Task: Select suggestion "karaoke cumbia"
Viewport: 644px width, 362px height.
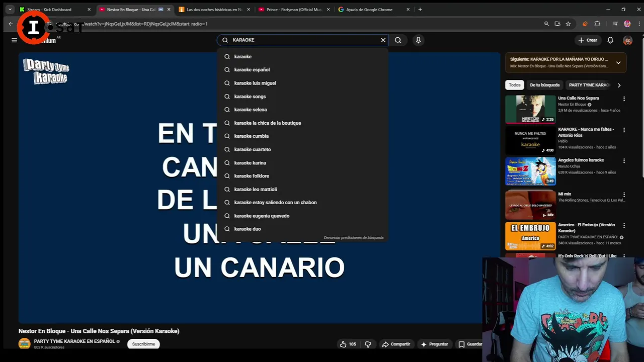Action: (x=303, y=136)
